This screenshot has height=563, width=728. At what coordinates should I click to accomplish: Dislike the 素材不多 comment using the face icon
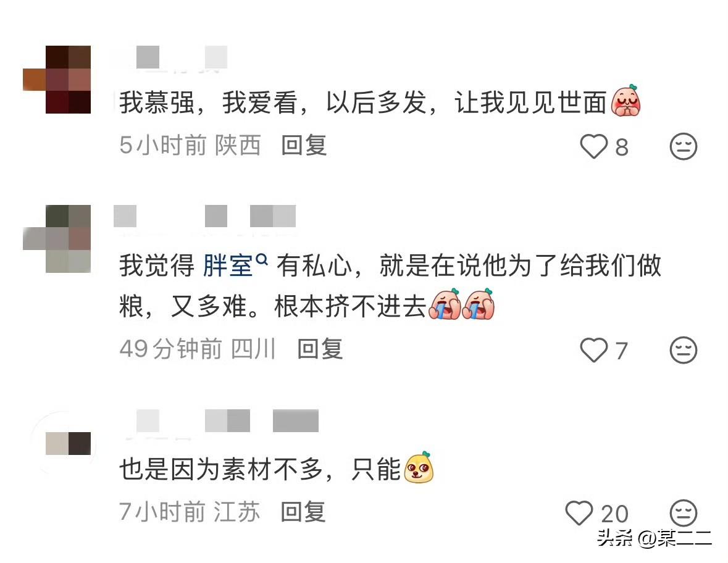tap(684, 514)
